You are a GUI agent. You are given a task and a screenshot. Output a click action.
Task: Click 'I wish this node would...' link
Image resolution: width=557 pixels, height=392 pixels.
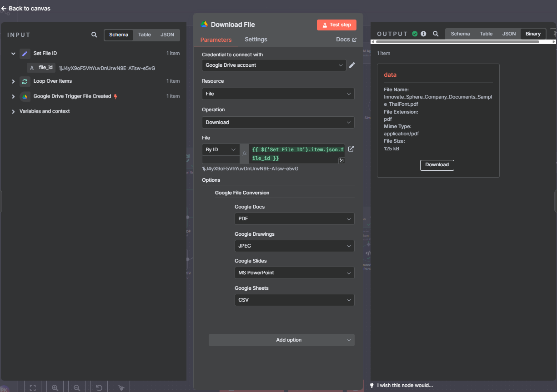click(405, 386)
